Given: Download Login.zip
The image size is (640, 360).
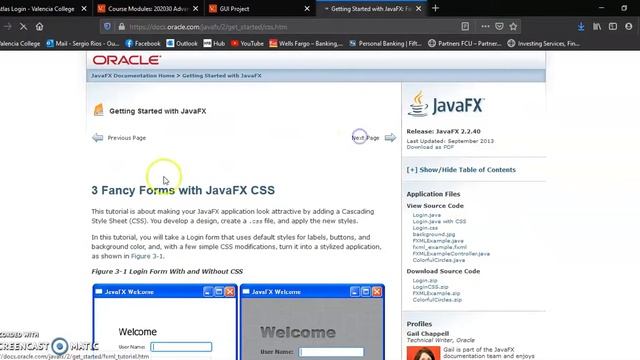Looking at the screenshot, I should coord(424,280).
